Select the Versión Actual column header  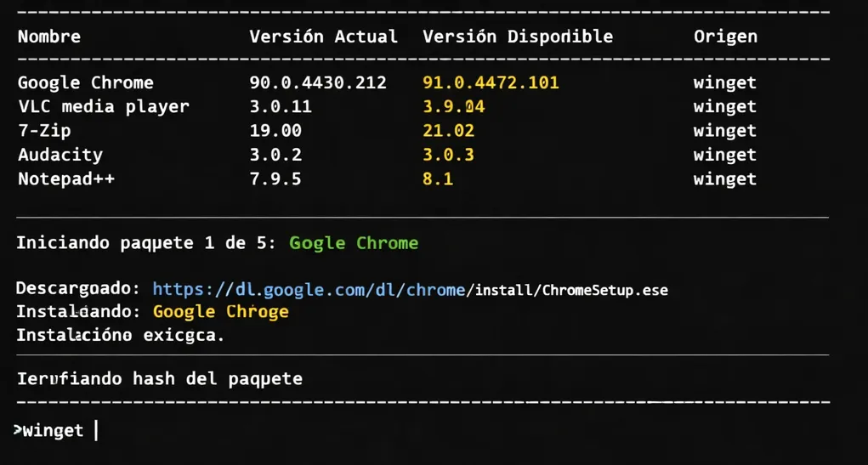(323, 37)
